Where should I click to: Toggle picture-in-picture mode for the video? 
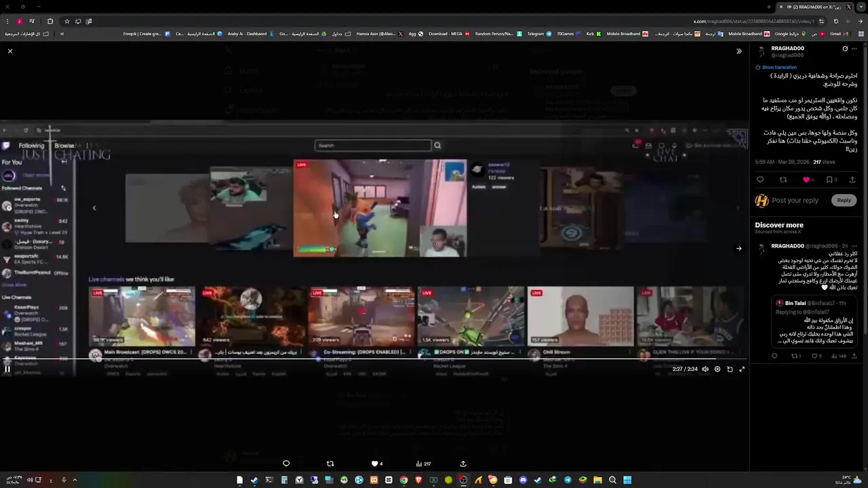tap(730, 369)
